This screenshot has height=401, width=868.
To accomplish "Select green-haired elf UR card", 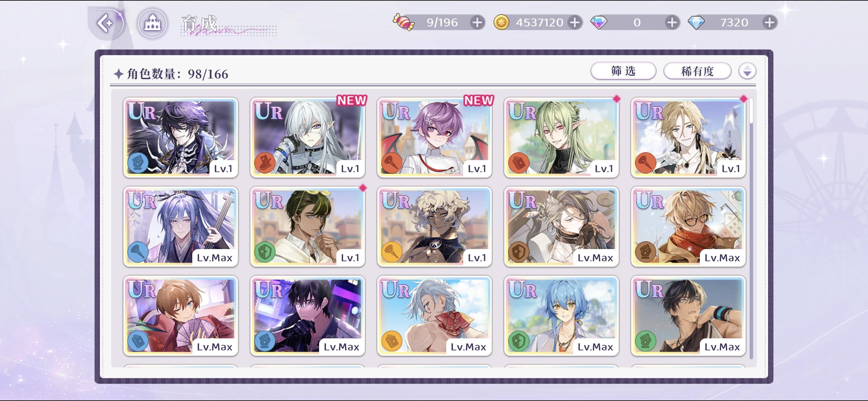I will coord(561,137).
